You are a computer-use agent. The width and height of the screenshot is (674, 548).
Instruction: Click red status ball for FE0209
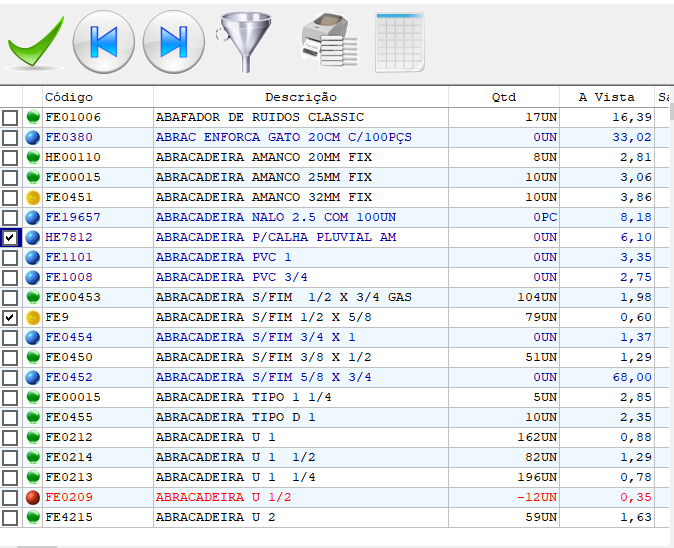[x=33, y=498]
